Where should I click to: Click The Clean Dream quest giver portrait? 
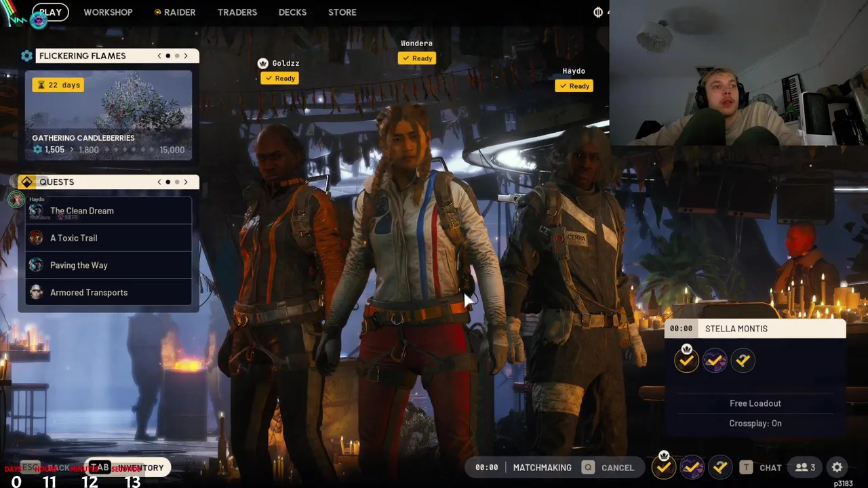pyautogui.click(x=36, y=211)
